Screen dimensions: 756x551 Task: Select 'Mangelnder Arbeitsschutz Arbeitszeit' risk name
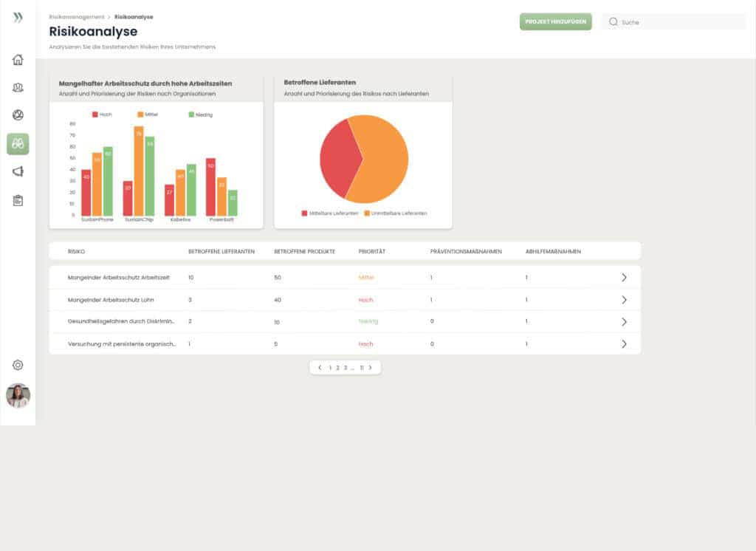tap(119, 278)
